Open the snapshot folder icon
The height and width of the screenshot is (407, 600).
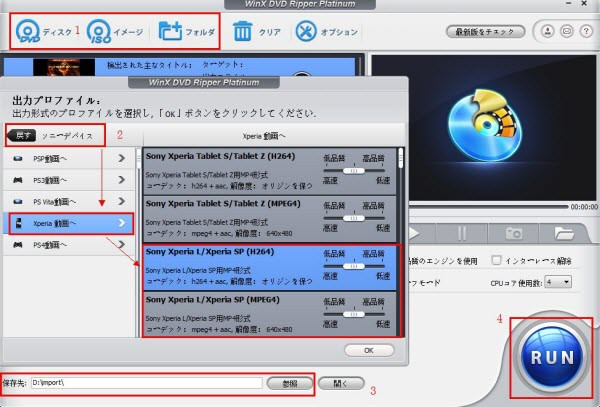pyautogui.click(x=564, y=233)
